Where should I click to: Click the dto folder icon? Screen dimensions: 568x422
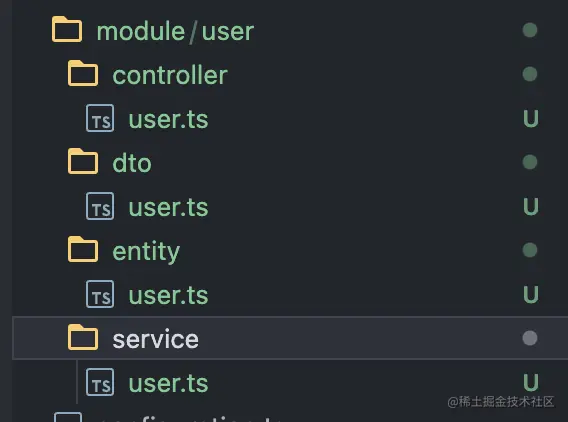(x=83, y=161)
